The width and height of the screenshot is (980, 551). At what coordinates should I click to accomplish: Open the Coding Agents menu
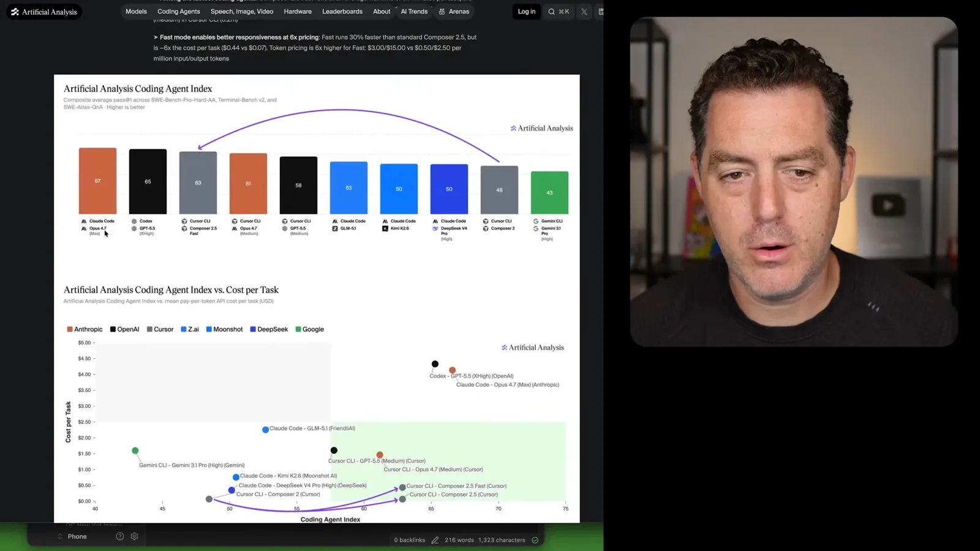click(x=178, y=12)
